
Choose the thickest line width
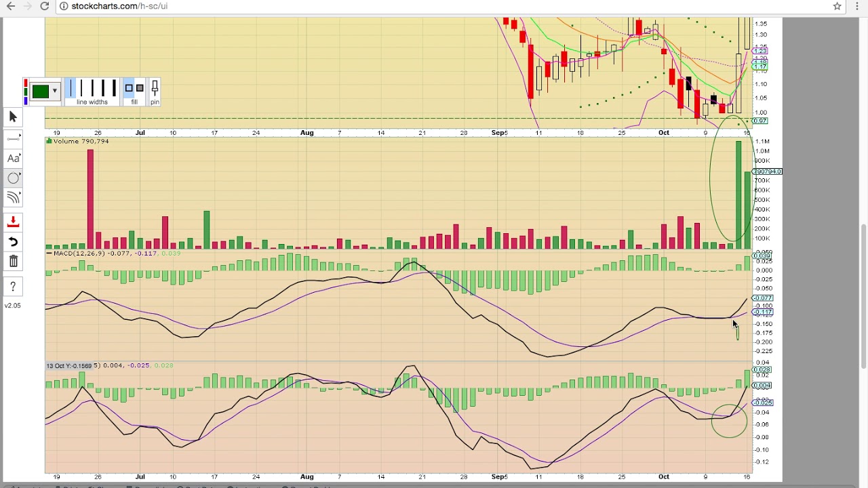(x=114, y=88)
